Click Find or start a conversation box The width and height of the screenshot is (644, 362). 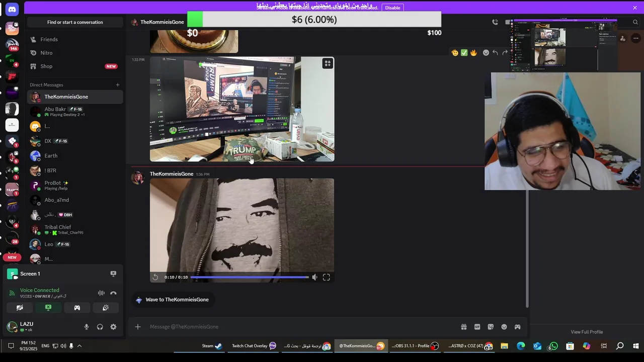[75, 22]
